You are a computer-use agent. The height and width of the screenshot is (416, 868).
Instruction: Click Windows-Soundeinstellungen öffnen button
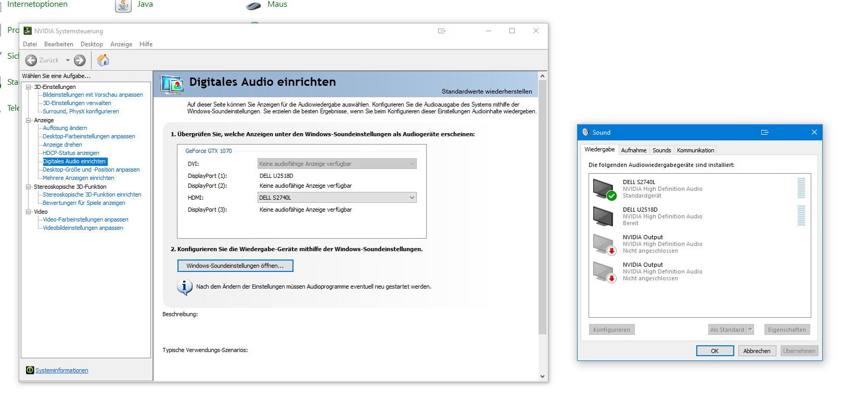(235, 266)
